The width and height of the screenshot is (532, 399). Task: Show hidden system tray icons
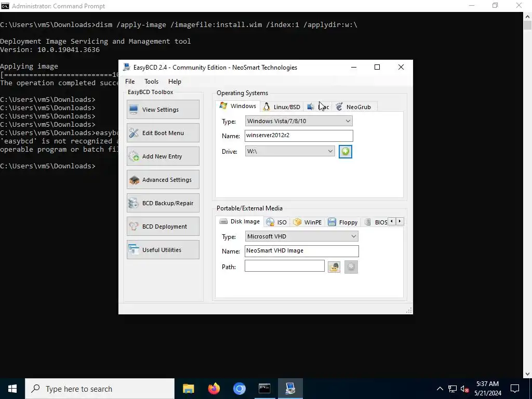tap(440, 389)
